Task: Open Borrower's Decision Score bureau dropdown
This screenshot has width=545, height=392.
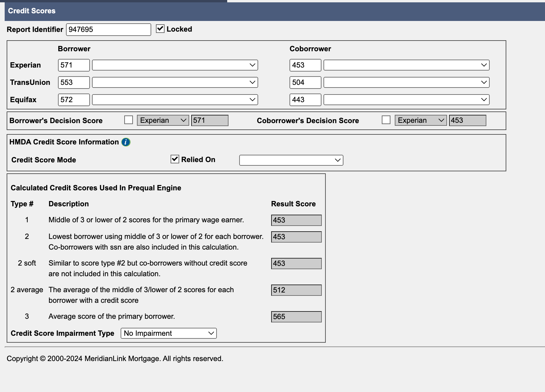Action: click(163, 120)
